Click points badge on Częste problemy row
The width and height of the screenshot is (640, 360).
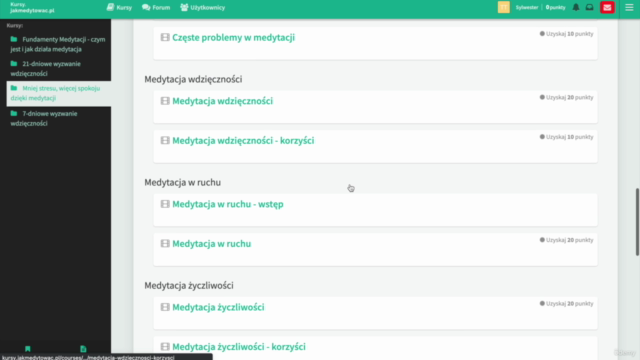[566, 34]
